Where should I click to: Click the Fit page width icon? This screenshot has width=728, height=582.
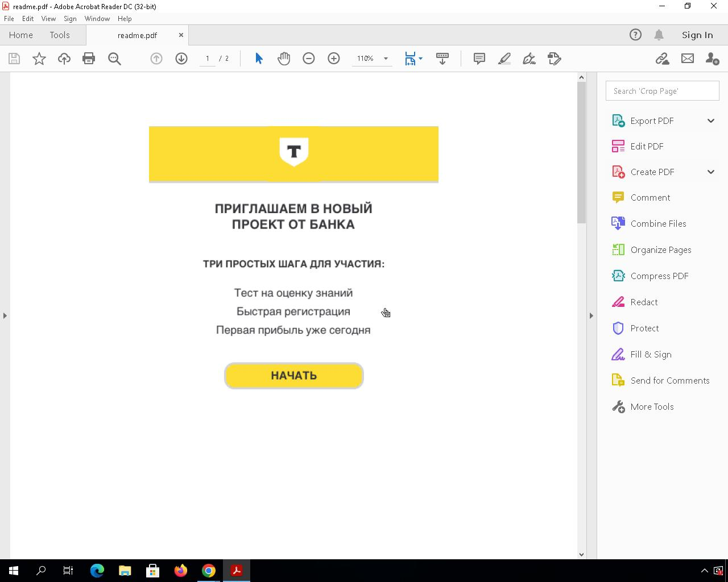410,59
